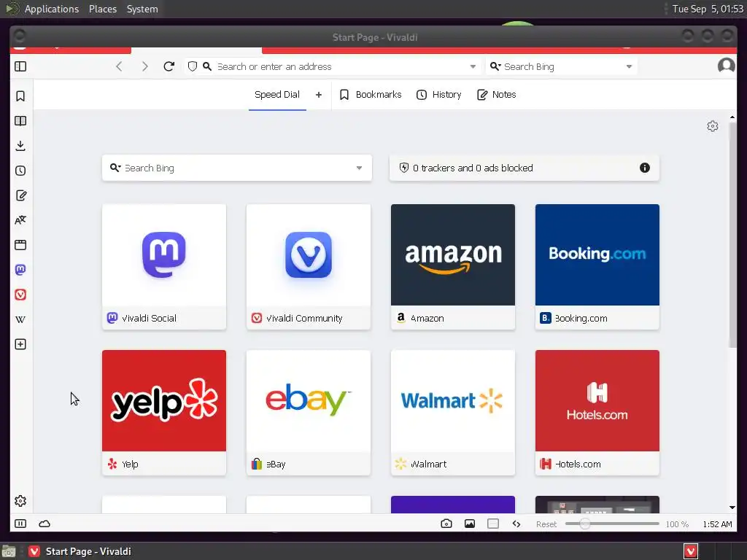Open the user profile avatar menu
Screen dimensions: 747x560
(726, 66)
